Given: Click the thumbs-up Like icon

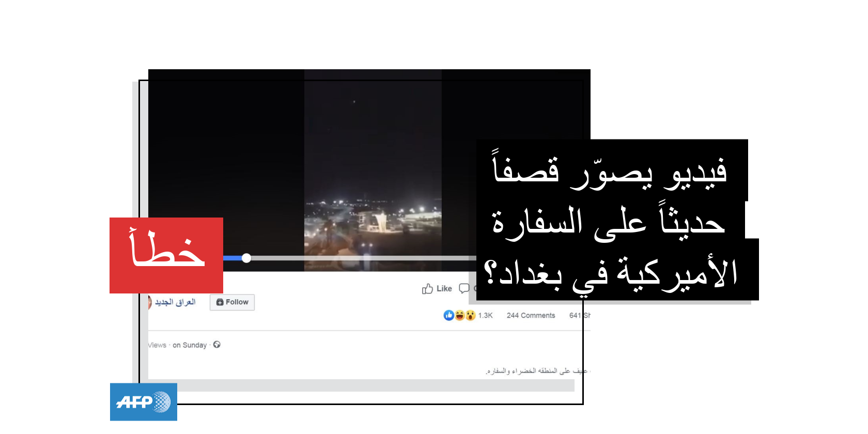Looking at the screenshot, I should (x=427, y=289).
